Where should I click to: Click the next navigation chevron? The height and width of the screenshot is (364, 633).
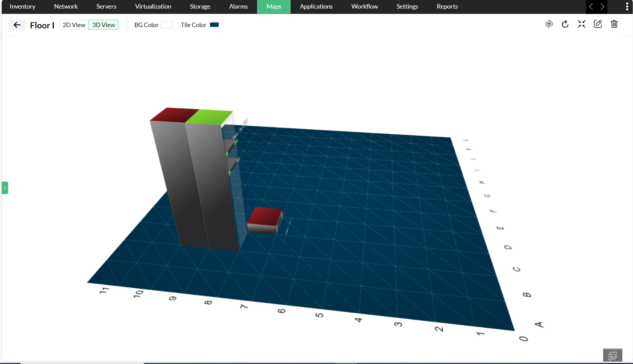click(602, 7)
